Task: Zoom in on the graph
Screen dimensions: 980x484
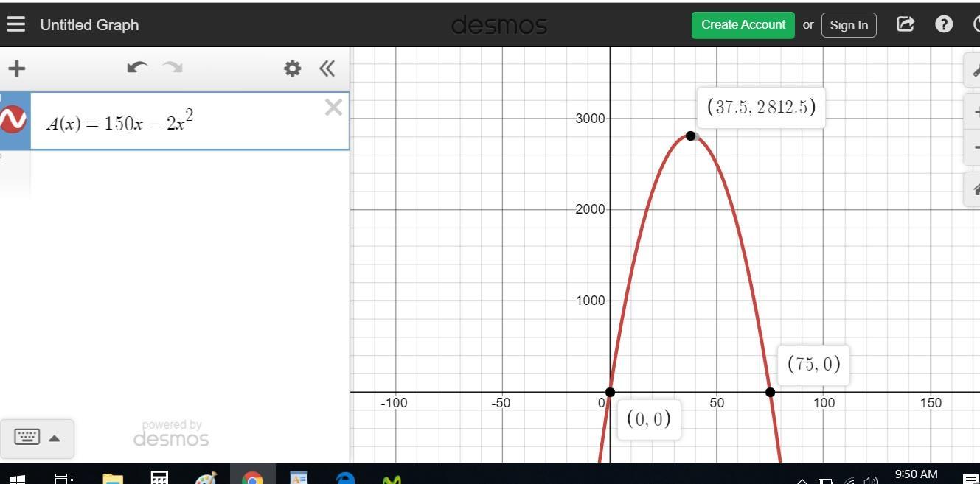Action: coord(973,113)
